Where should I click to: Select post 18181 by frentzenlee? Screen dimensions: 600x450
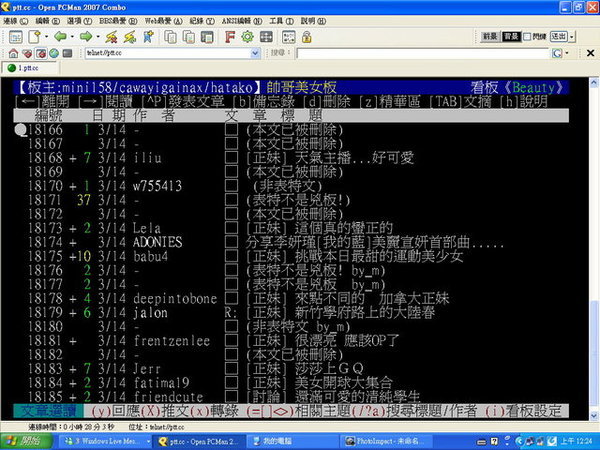click(x=291, y=341)
